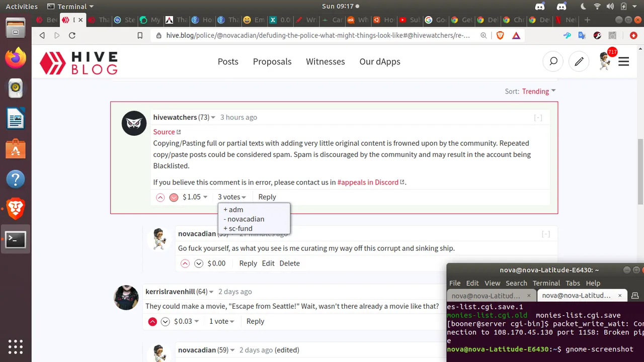Click the Brave lion icon in dock
Screen dimensions: 644x362
point(16,209)
